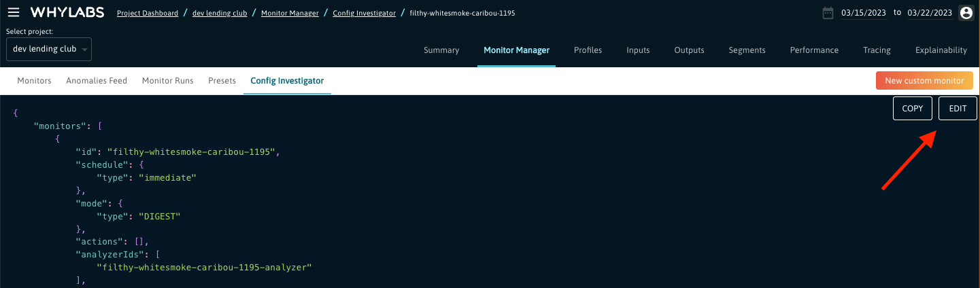Screen dimensions: 980x288
Task: Open the Performance tab
Action: click(814, 50)
